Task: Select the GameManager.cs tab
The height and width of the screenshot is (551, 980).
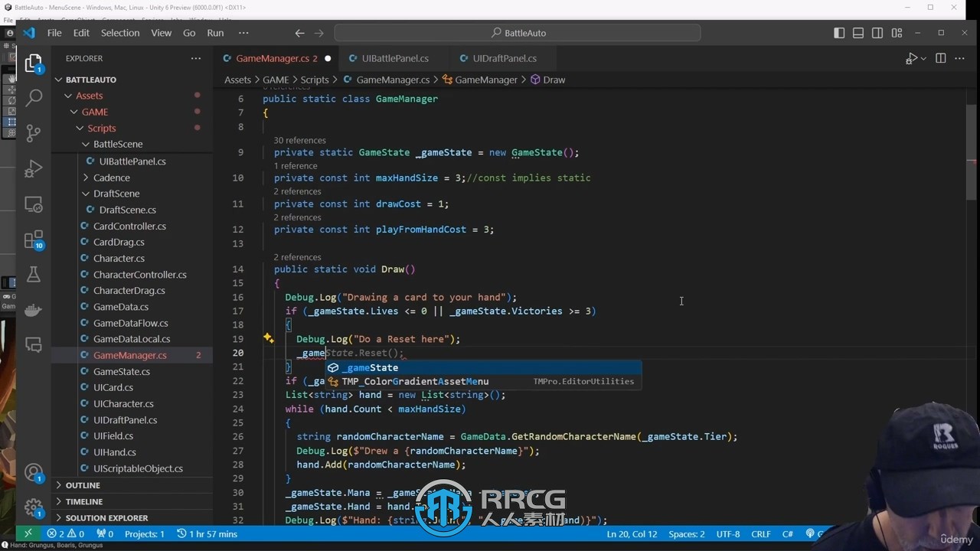Action: (276, 58)
